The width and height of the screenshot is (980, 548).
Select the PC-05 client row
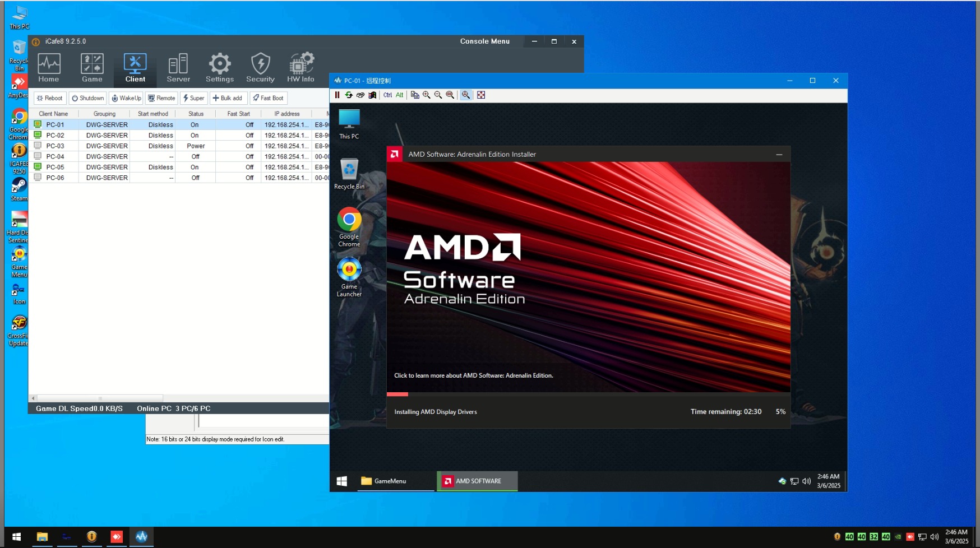pos(178,167)
